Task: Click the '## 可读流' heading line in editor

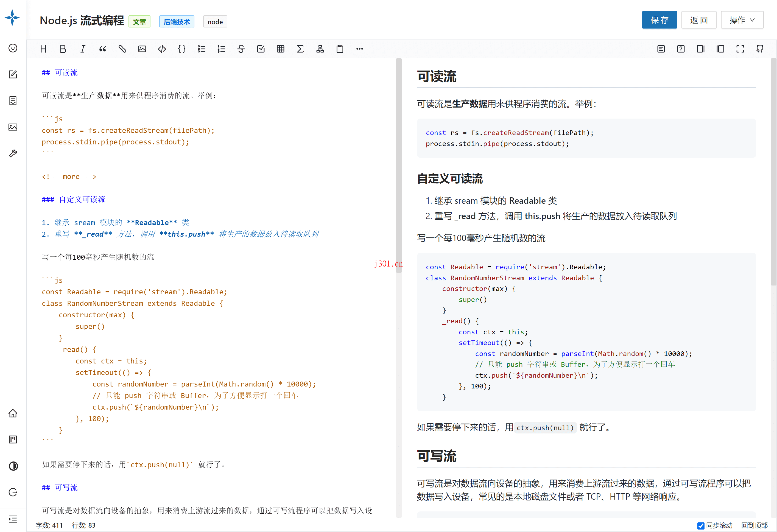Action: click(x=60, y=72)
